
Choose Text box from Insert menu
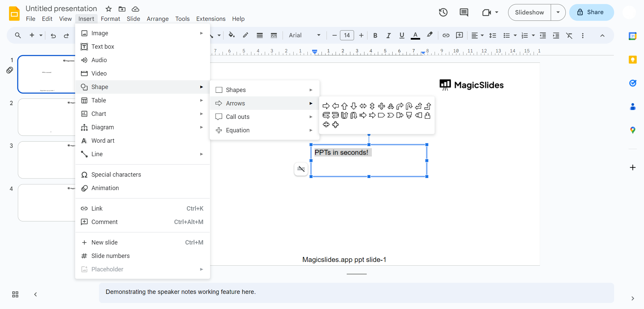pos(143,47)
